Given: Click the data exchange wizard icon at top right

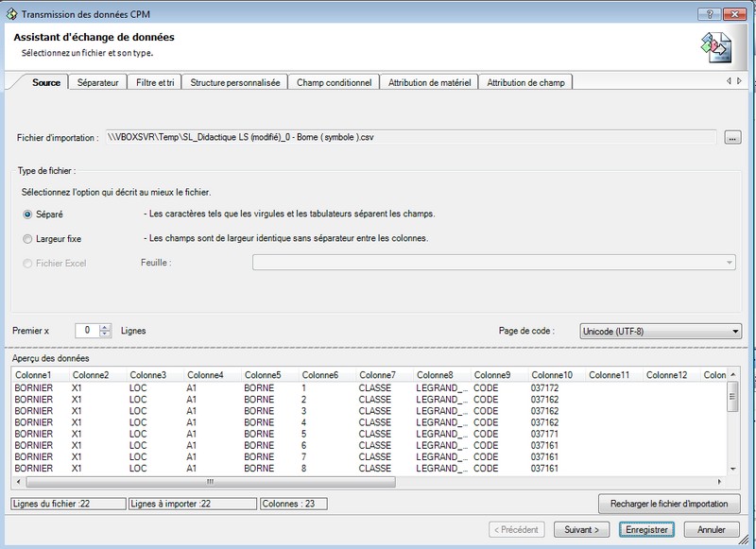Looking at the screenshot, I should (x=714, y=45).
